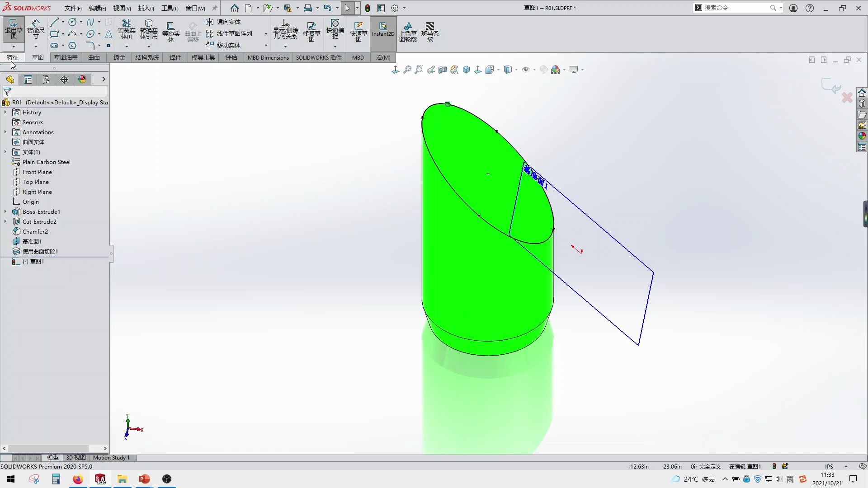Open the Edit Appearance color tool
The width and height of the screenshot is (868, 488).
pos(556,70)
